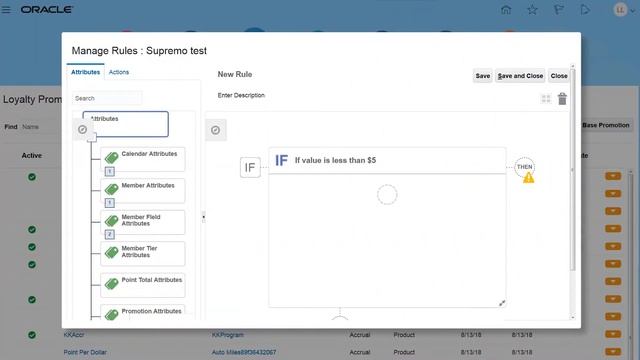The width and height of the screenshot is (640, 360).
Task: Click the New Rule name text
Action: pyautogui.click(x=235, y=74)
